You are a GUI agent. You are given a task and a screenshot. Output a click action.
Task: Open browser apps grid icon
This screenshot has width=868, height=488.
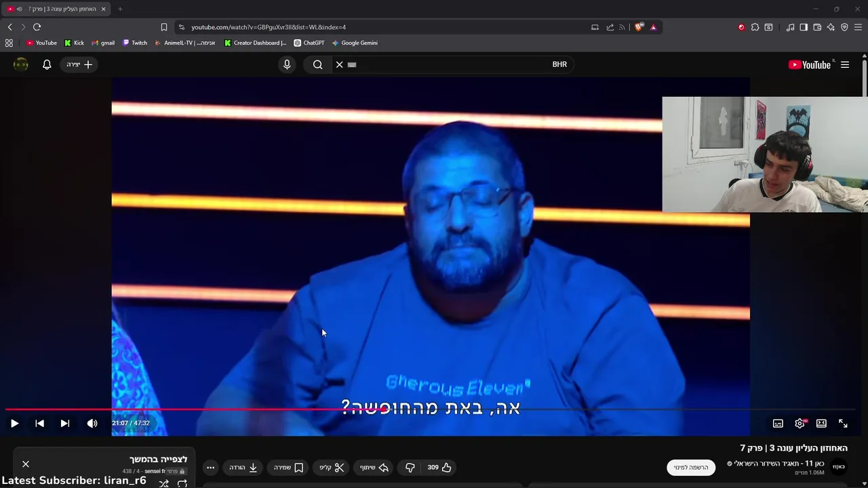(x=9, y=43)
